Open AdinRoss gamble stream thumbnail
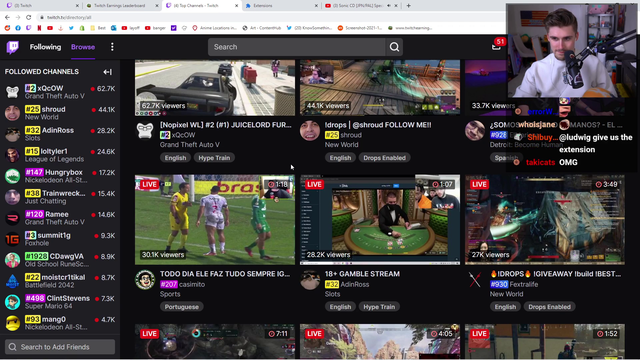 point(380,220)
